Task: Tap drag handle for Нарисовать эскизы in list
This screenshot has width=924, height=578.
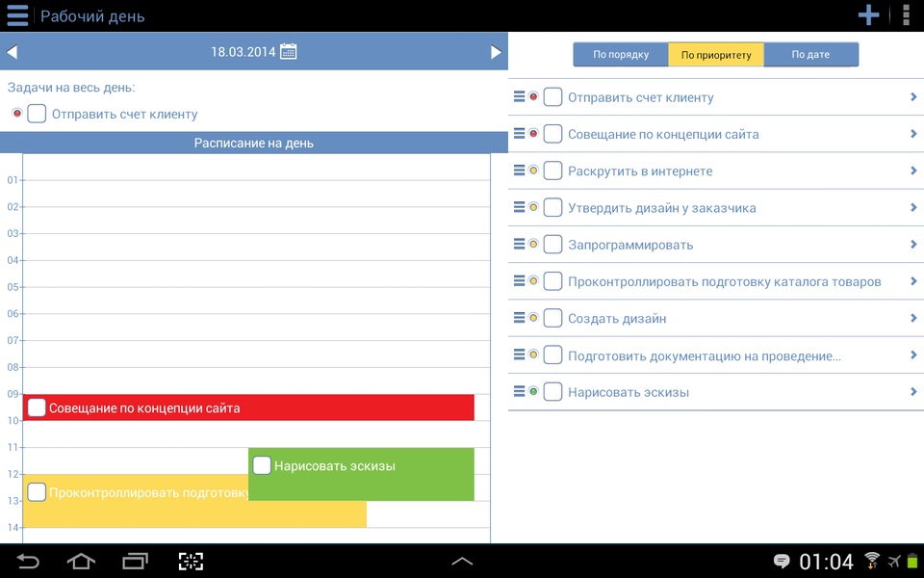Action: (519, 392)
